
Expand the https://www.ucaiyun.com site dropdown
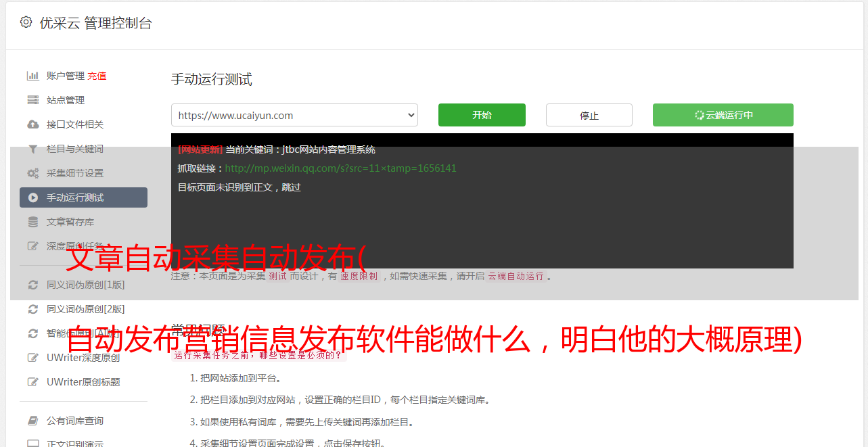[294, 115]
